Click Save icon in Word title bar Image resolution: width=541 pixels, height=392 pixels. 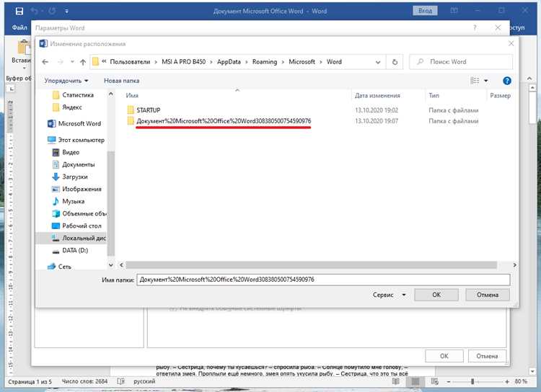(x=19, y=11)
